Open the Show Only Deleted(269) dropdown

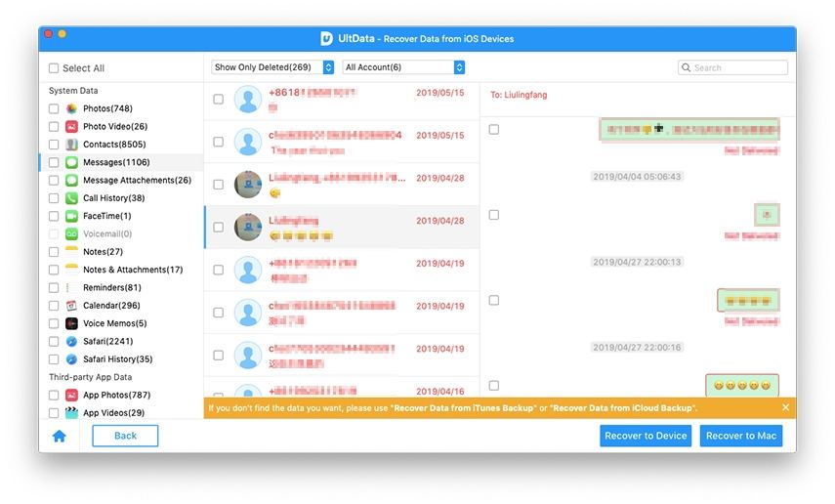pos(272,67)
